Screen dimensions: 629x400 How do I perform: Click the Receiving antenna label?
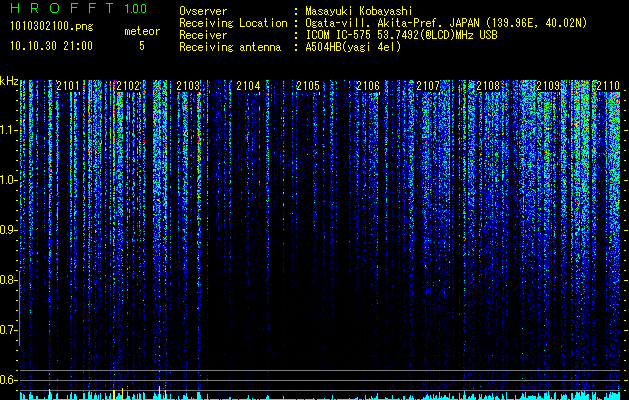point(230,47)
